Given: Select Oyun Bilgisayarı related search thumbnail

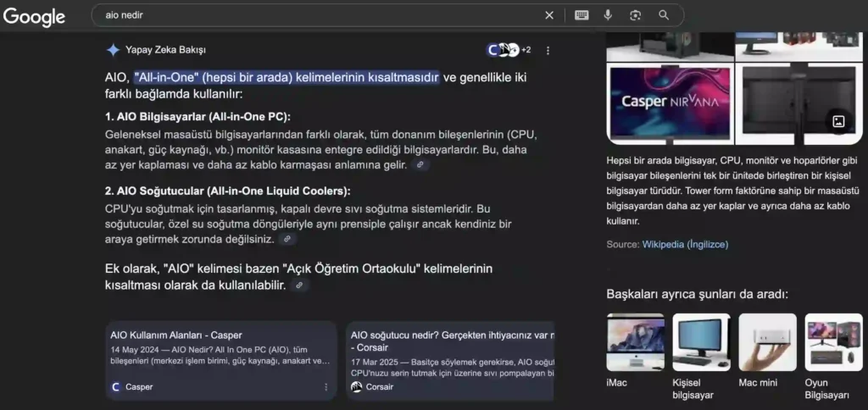Looking at the screenshot, I should (834, 342).
